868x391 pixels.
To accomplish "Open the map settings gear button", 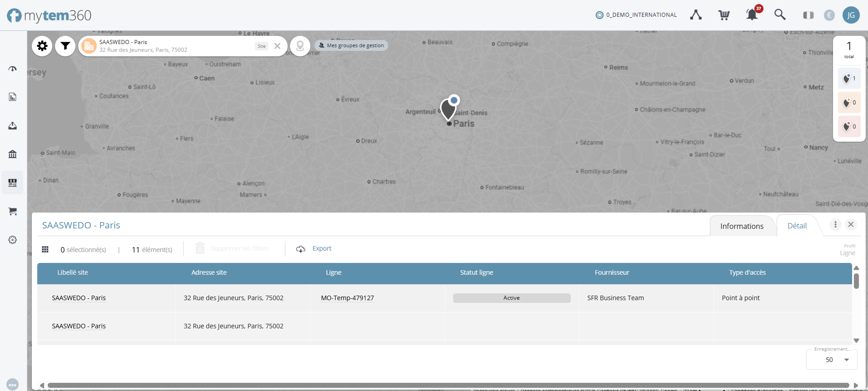I will point(42,46).
